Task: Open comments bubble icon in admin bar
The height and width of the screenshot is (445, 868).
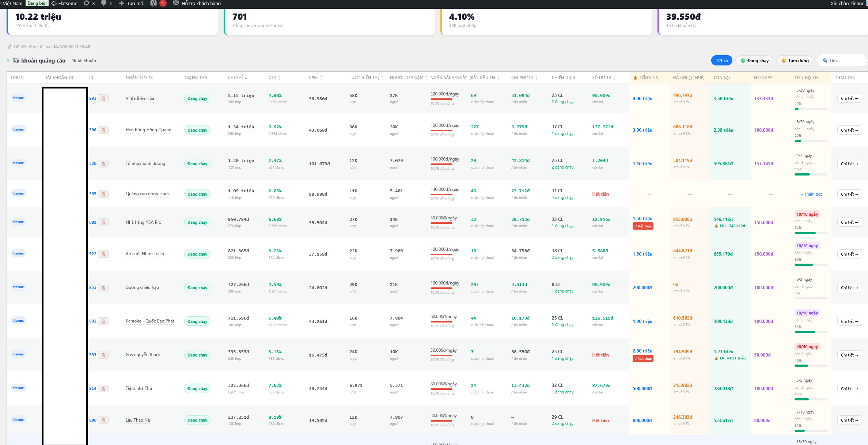Action: click(x=104, y=3)
